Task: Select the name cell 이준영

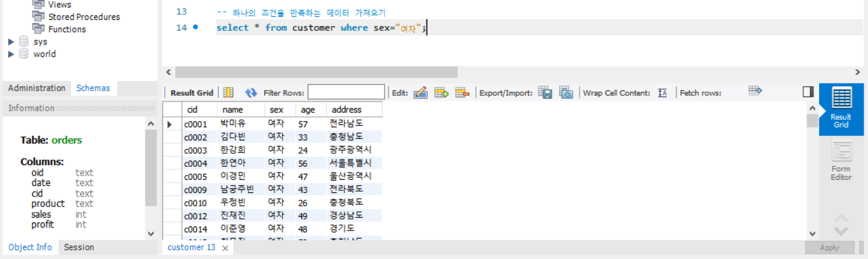Action: click(x=240, y=229)
